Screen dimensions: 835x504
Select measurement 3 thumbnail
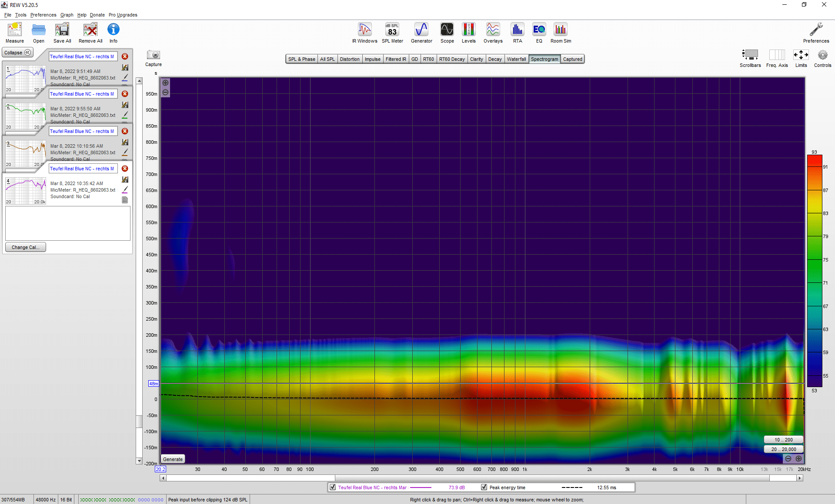point(26,153)
